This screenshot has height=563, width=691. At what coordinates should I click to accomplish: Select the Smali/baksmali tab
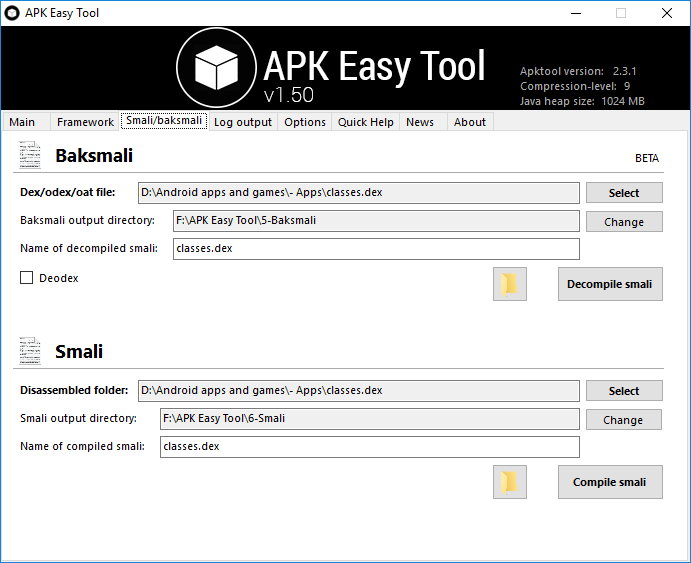[164, 121]
